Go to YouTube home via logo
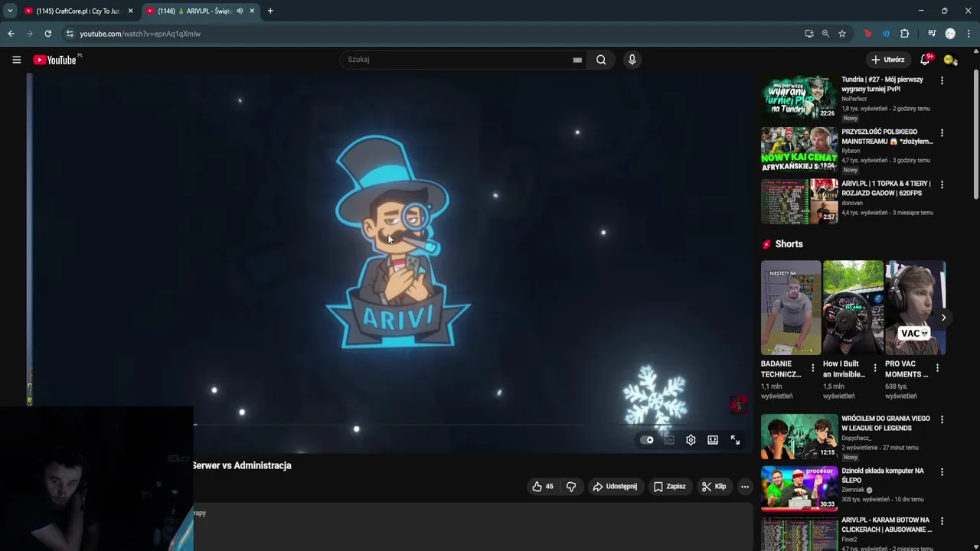The image size is (980, 551). pos(54,60)
